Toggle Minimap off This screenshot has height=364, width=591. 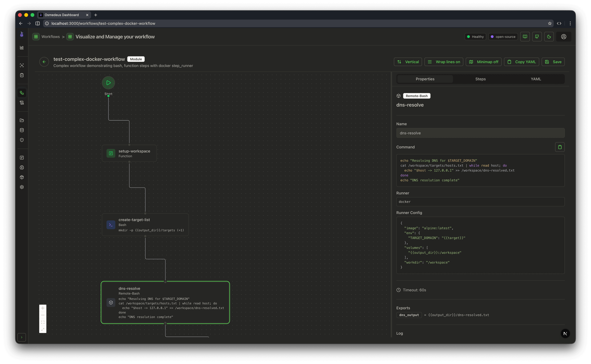pyautogui.click(x=484, y=62)
